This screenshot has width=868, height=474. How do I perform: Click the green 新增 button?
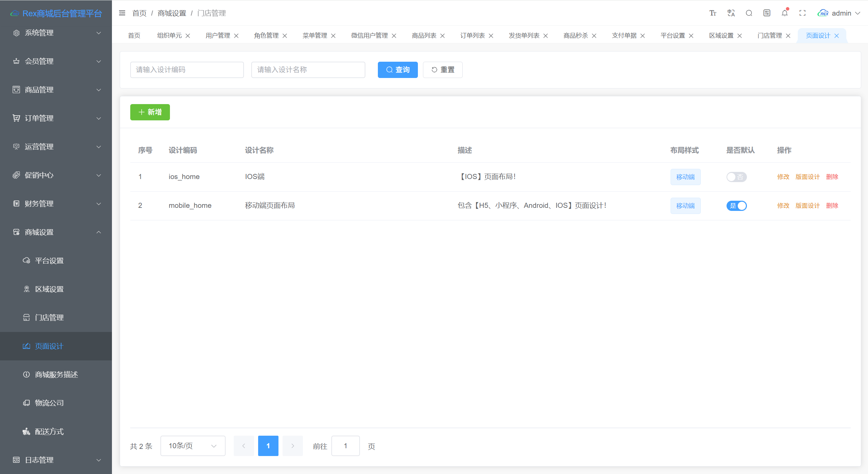pos(150,112)
